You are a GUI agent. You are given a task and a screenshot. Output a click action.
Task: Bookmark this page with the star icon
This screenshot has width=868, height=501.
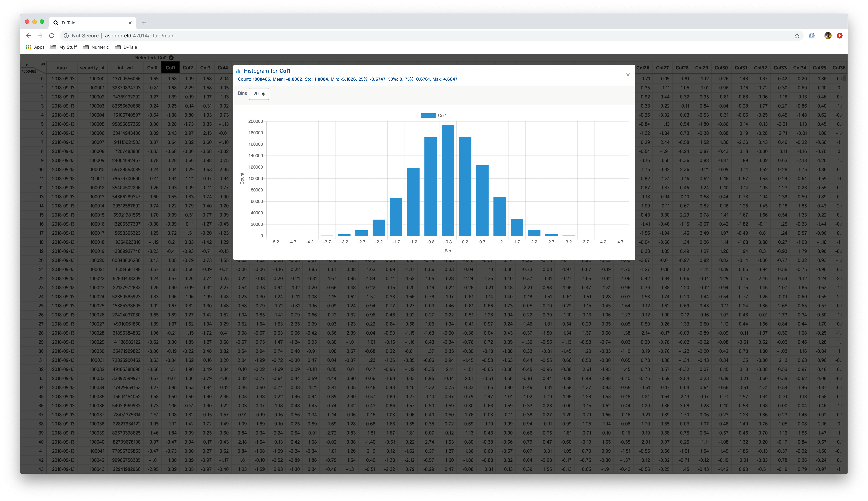[x=797, y=35]
